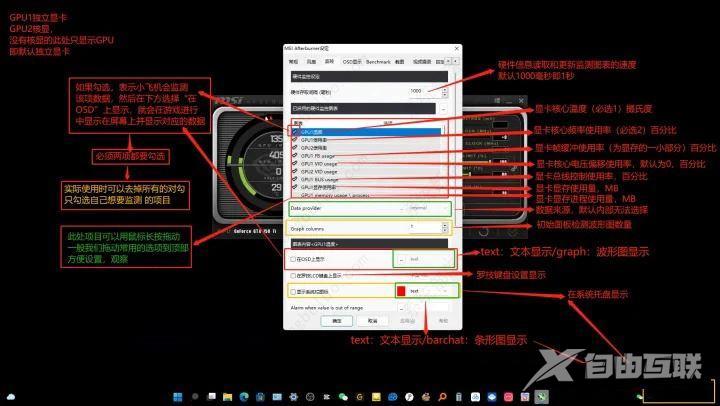Viewport: 720px width, 406px height.
Task: Open the red tray icon color swatch
Action: [x=401, y=291]
